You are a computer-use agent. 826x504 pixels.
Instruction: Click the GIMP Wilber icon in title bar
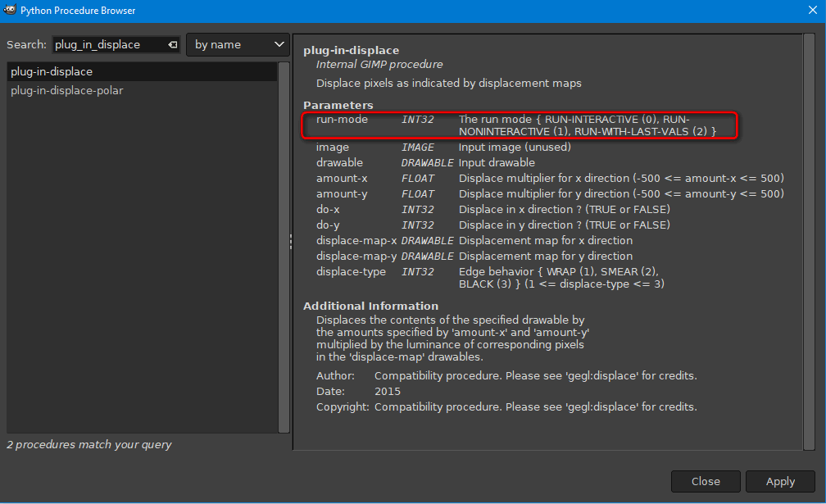click(10, 10)
